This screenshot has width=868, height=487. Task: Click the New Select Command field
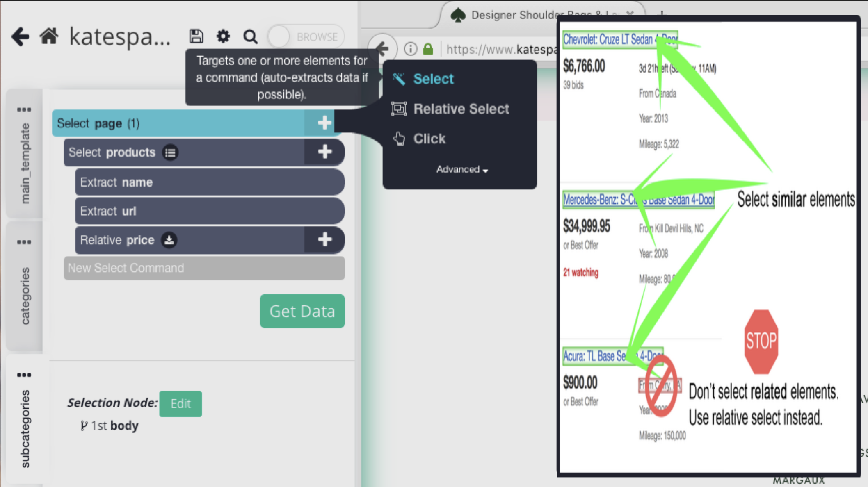click(x=204, y=268)
